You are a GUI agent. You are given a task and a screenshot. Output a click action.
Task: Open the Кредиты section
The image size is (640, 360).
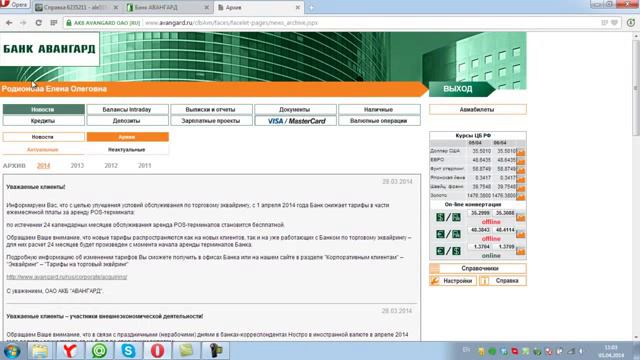pyautogui.click(x=44, y=121)
